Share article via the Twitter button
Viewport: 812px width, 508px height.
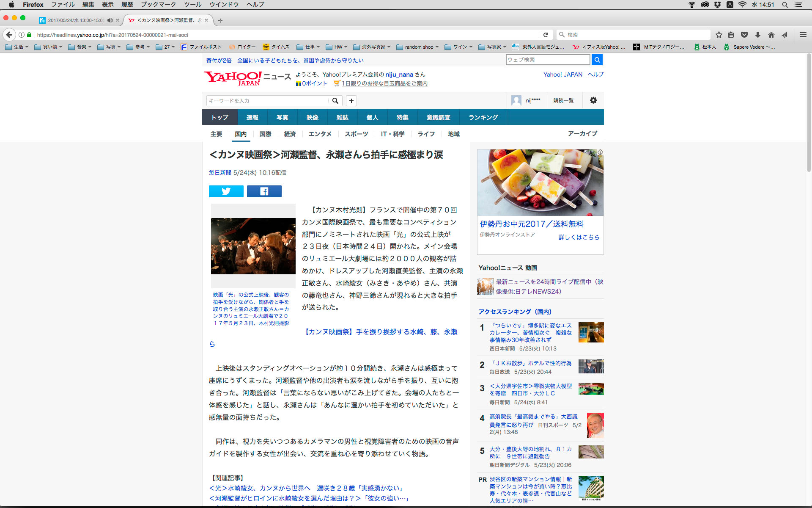226,191
